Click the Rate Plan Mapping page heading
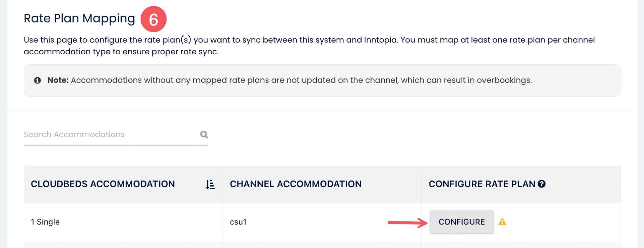 tap(79, 18)
